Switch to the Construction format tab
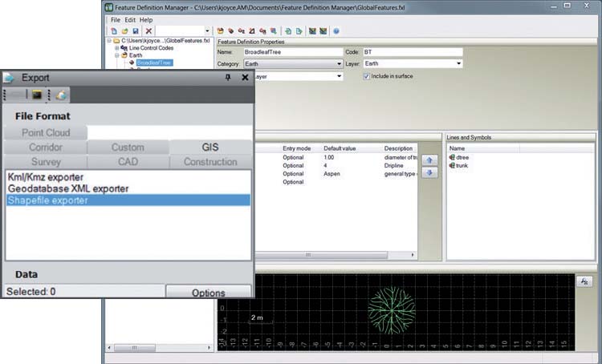This screenshot has height=364, width=602. point(210,162)
